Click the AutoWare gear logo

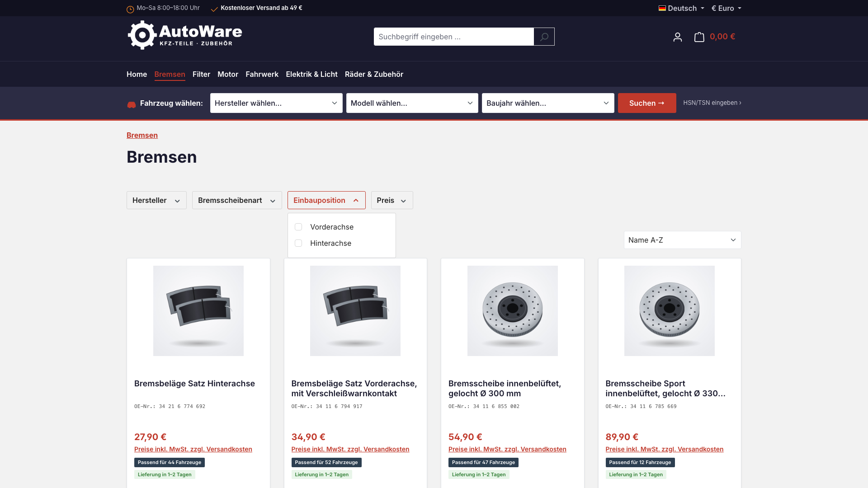point(142,35)
